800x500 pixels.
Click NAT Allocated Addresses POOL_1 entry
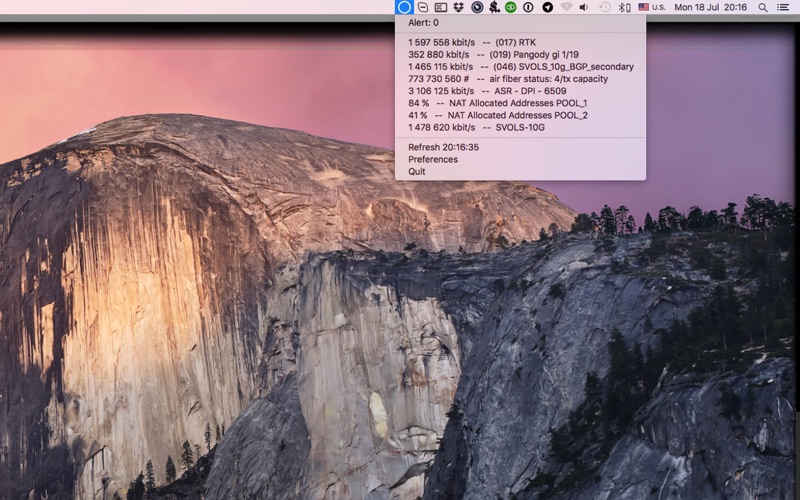[x=520, y=103]
